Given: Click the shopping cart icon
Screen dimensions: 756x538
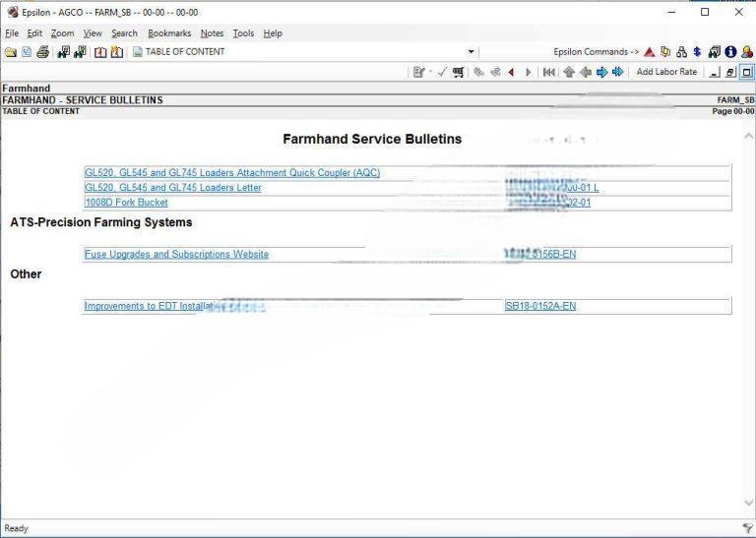Looking at the screenshot, I should point(458,72).
